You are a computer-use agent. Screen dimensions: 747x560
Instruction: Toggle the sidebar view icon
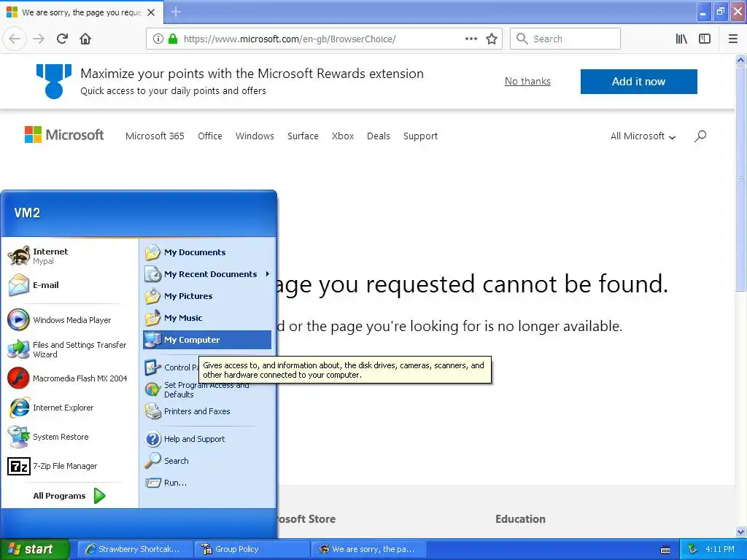point(705,39)
